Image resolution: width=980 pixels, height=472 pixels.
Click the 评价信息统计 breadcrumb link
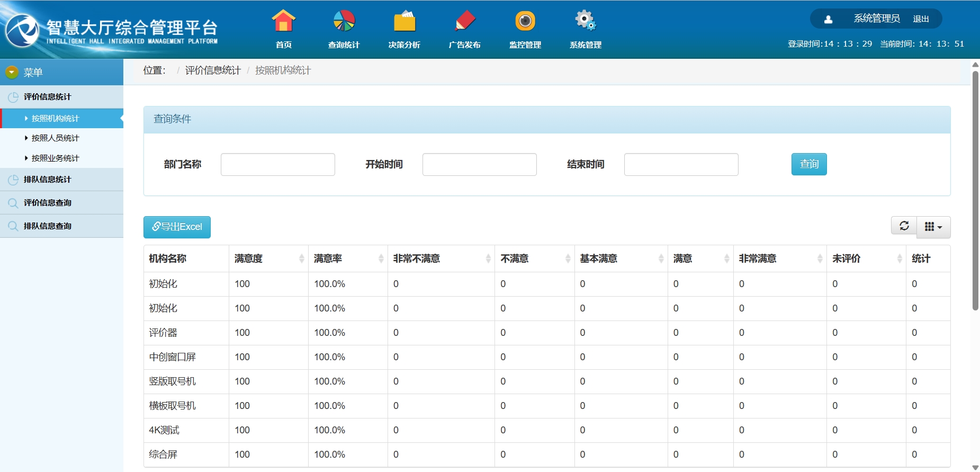(213, 70)
